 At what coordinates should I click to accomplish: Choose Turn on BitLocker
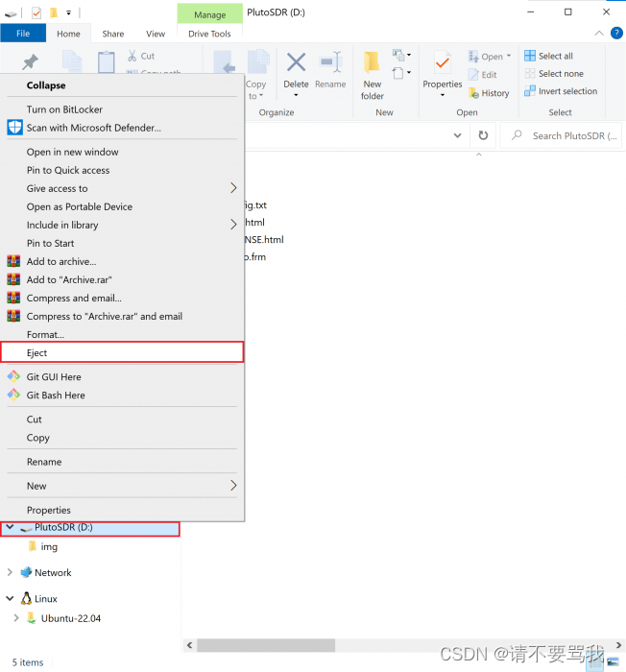(x=123, y=109)
